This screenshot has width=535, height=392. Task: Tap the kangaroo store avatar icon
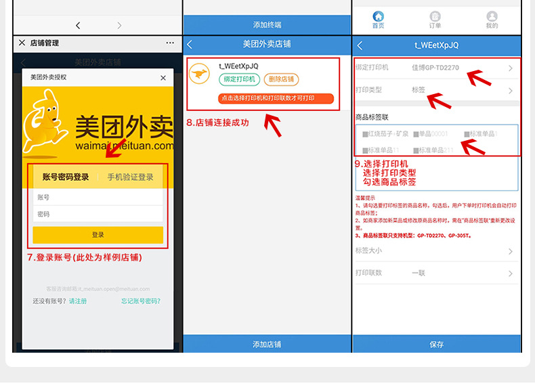(199, 73)
